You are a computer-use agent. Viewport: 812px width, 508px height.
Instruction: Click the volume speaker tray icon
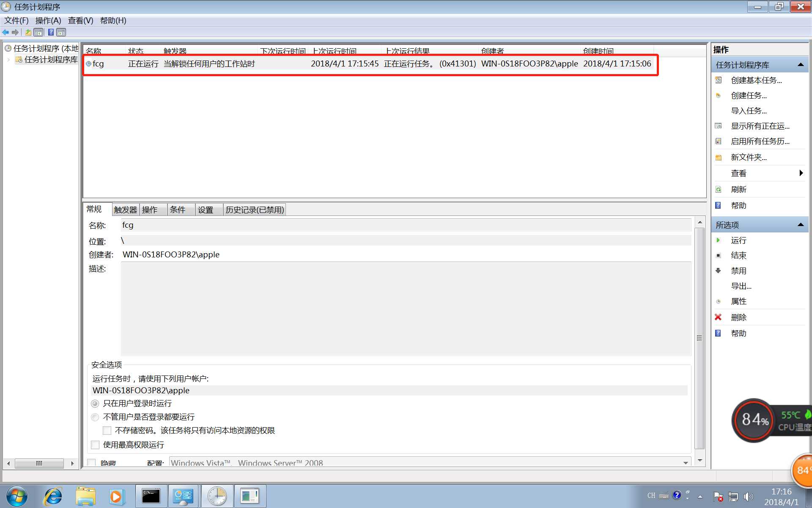[749, 496]
